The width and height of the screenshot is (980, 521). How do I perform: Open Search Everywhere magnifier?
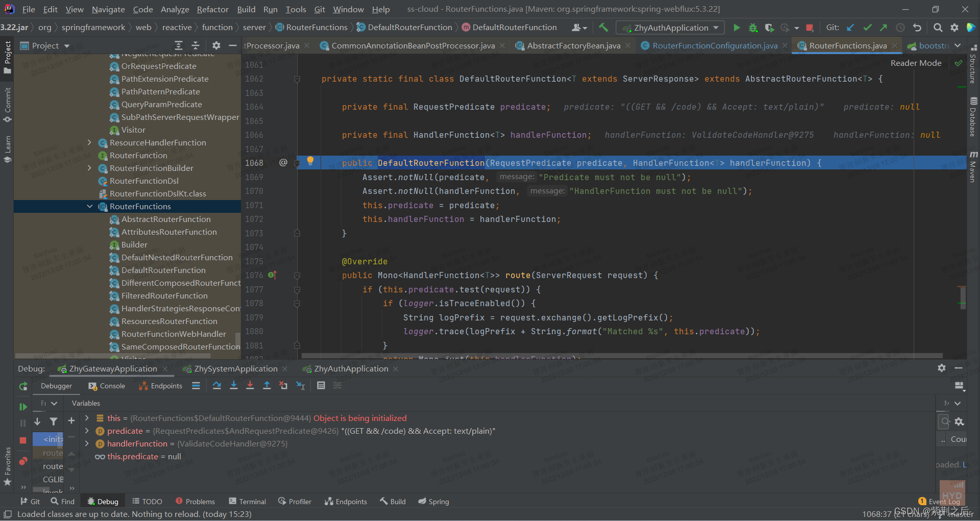(938, 28)
